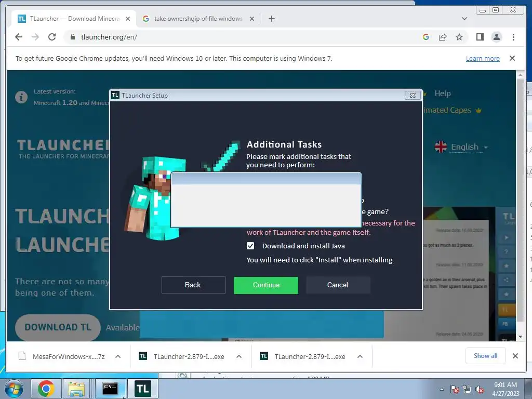Click Back in TLauncher Setup
The image size is (532, 399).
click(193, 285)
